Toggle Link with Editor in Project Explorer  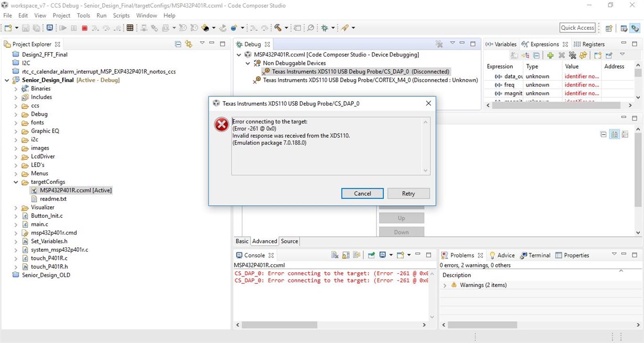click(x=188, y=44)
